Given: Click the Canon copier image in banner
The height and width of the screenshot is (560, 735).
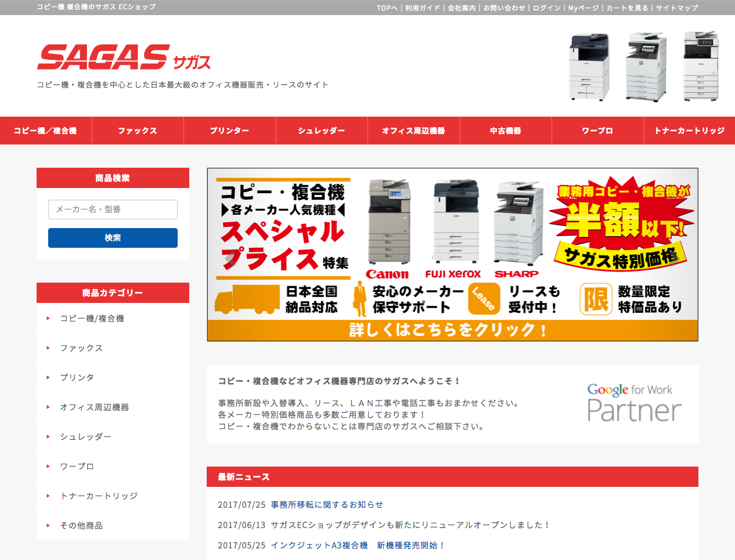Looking at the screenshot, I should point(389,222).
